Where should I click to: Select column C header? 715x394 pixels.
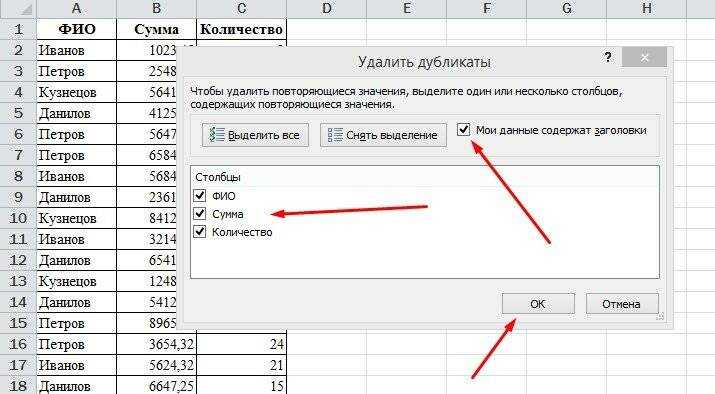pos(242,9)
